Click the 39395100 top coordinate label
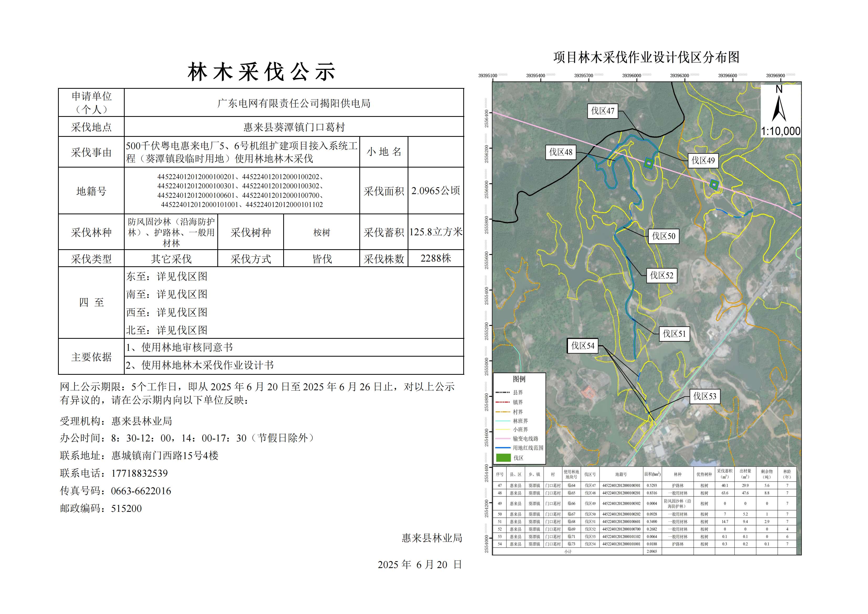 pyautogui.click(x=488, y=76)
